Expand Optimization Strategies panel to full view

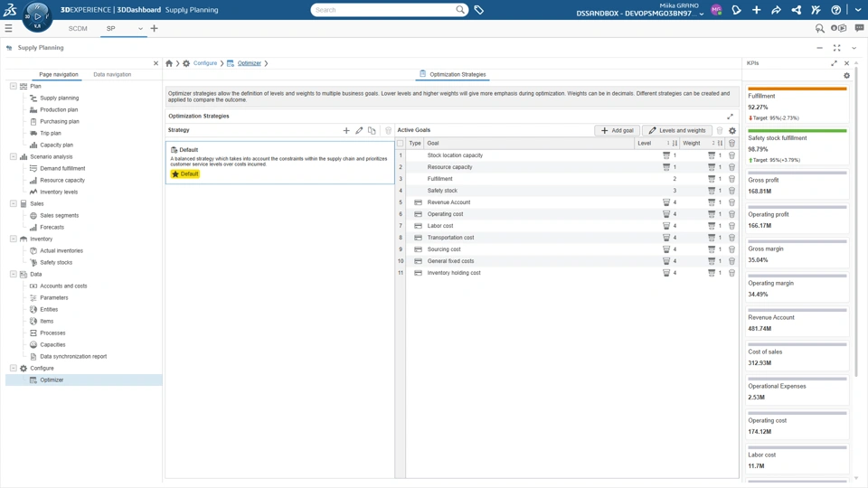click(x=730, y=117)
